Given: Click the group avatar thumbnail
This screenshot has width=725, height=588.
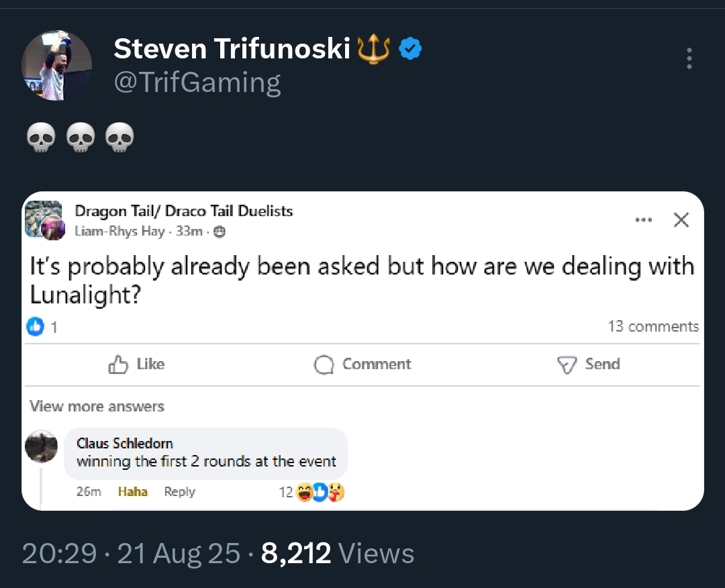Looking at the screenshot, I should click(x=45, y=220).
